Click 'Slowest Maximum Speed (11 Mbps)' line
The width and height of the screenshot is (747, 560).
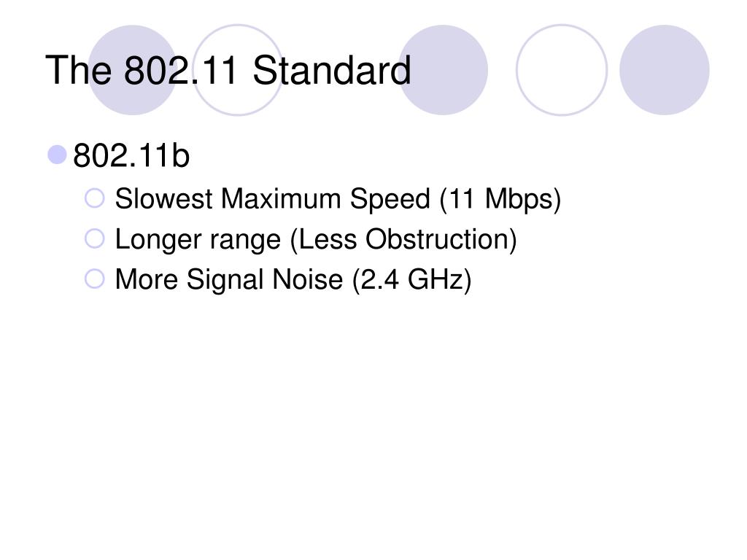pos(338,199)
